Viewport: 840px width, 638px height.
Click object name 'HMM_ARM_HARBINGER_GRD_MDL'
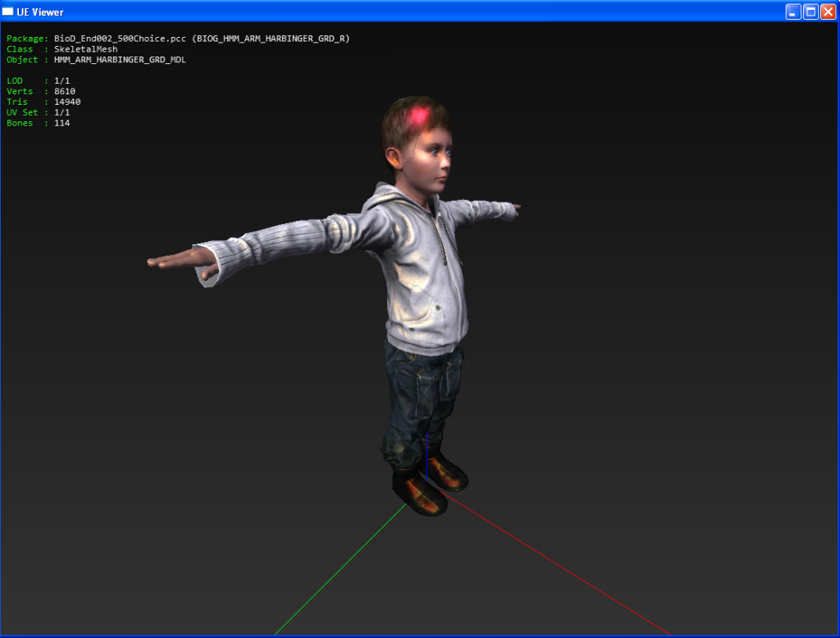click(x=120, y=60)
